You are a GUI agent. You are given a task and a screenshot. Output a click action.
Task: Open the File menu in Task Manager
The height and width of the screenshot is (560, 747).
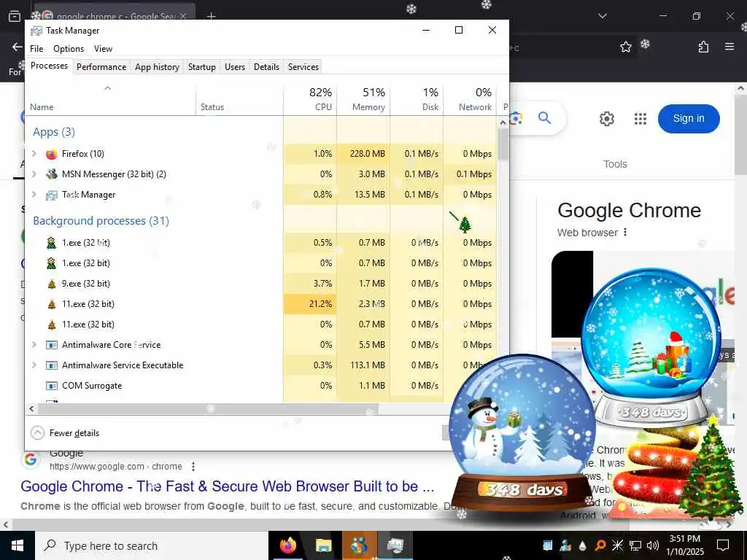coord(36,49)
